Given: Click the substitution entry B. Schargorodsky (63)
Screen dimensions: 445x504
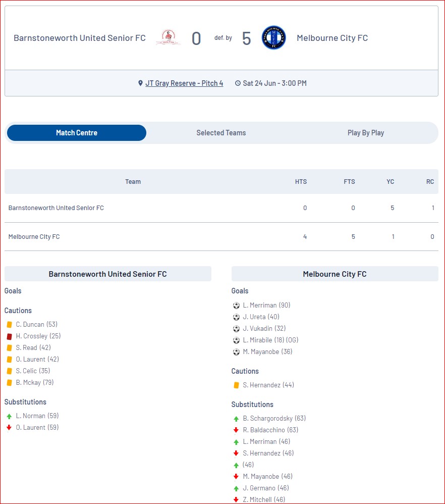Looking at the screenshot, I should click(x=274, y=419).
